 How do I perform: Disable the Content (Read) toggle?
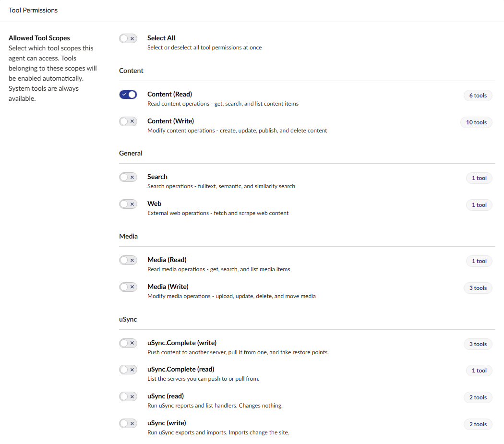coord(128,95)
